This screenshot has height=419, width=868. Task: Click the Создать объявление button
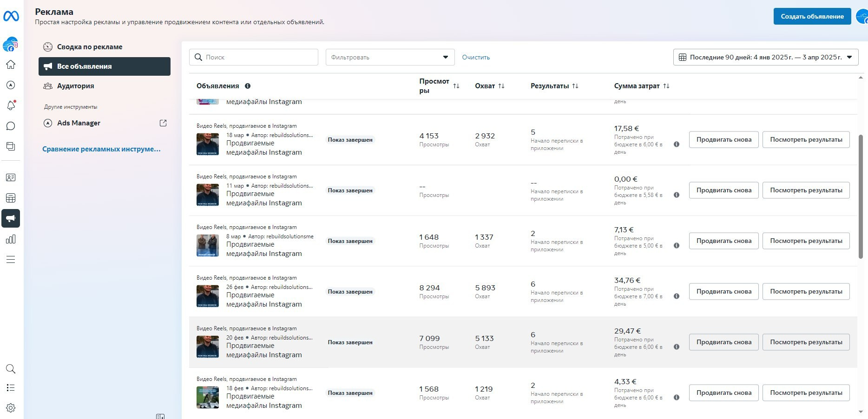812,16
